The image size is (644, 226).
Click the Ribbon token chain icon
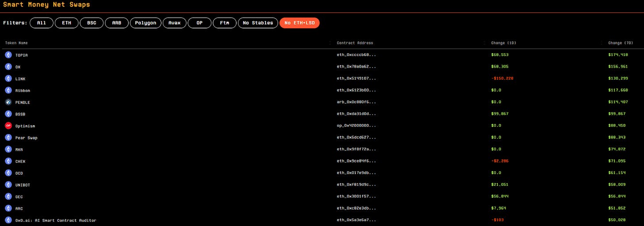click(8, 90)
